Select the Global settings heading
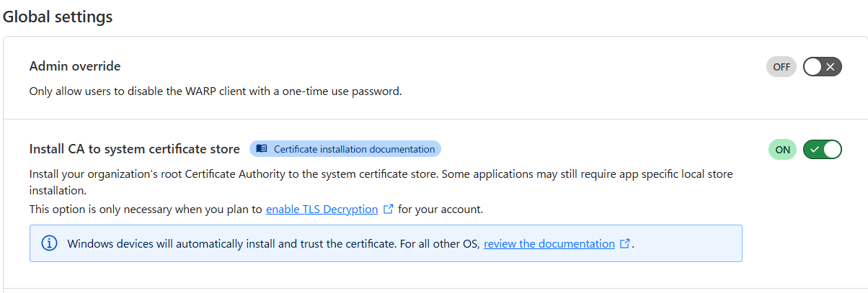Viewport: 868px width, 293px height. pos(58,17)
